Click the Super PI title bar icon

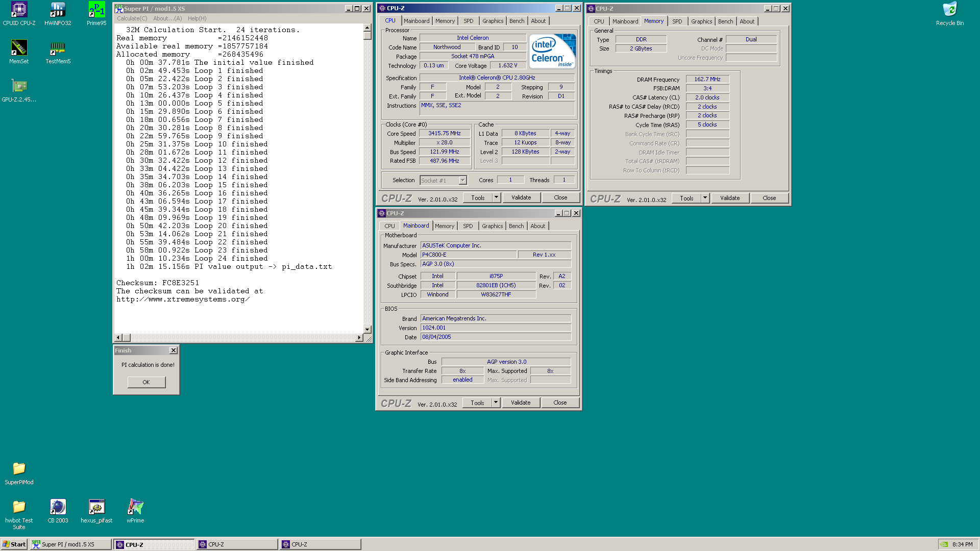tap(119, 8)
